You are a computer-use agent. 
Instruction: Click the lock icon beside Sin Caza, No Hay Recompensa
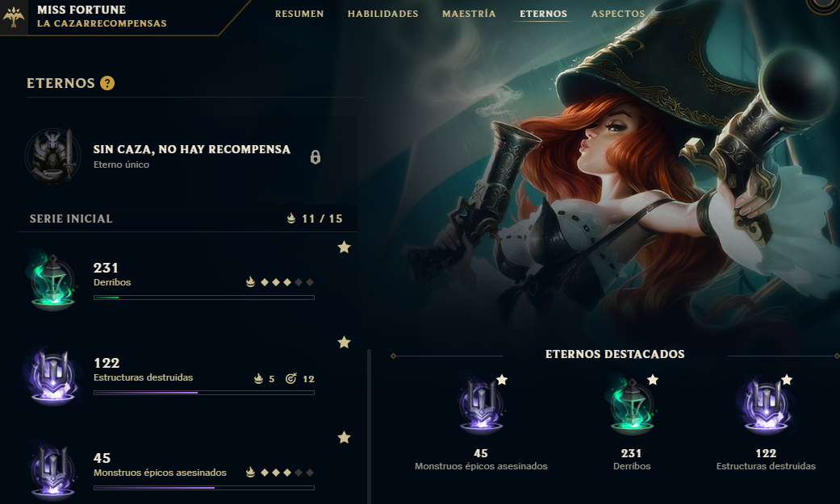point(316,157)
